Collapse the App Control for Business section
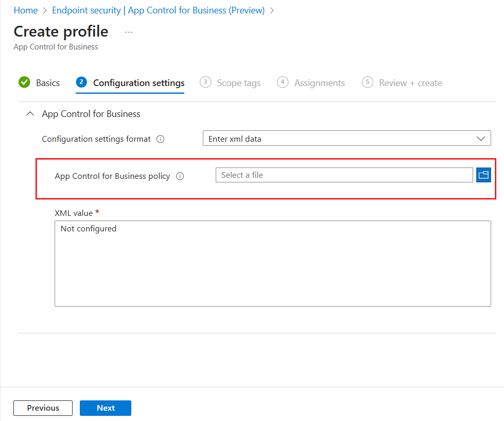 (30, 114)
